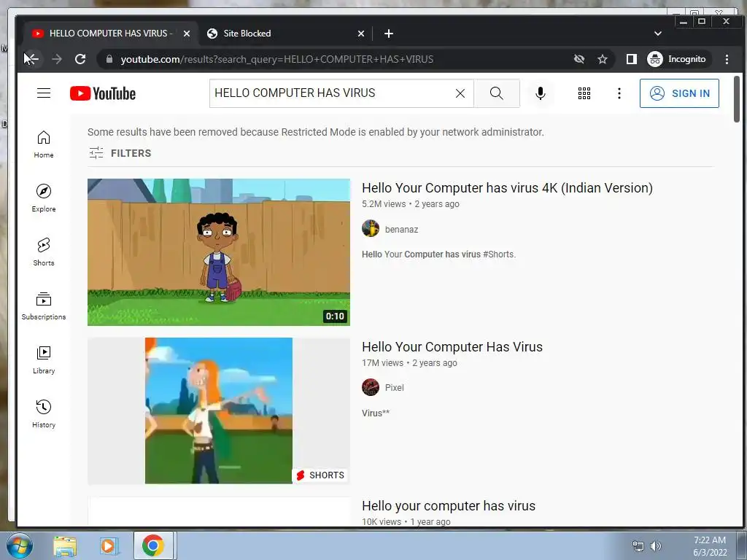747x560 pixels.
Task: Click the magnifier search button
Action: click(496, 93)
